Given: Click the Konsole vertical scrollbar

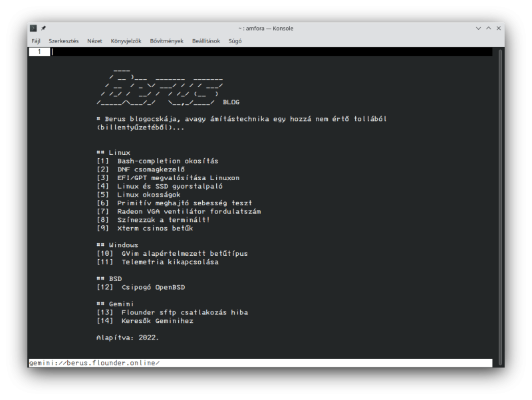Looking at the screenshot, I should (x=500, y=207).
